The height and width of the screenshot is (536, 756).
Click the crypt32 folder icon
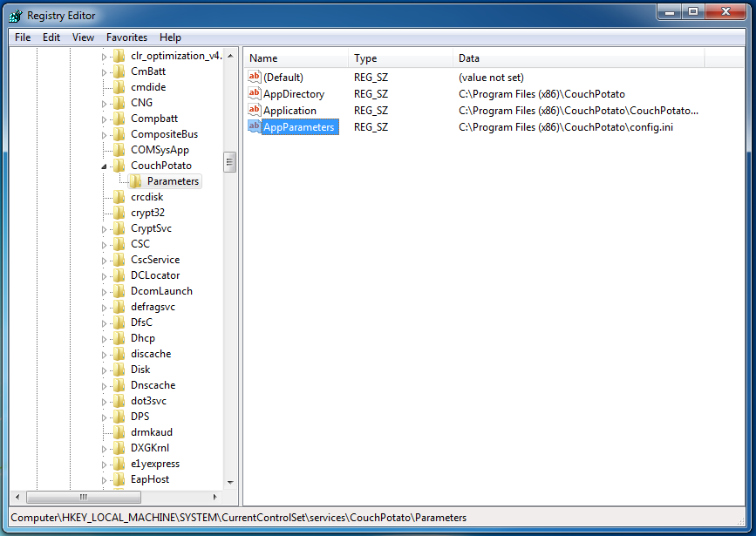[119, 213]
